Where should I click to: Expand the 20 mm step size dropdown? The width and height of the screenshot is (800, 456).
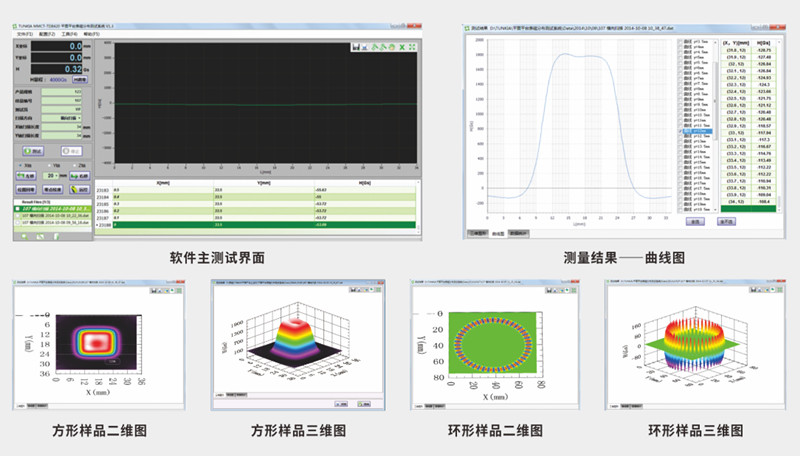[x=57, y=174]
